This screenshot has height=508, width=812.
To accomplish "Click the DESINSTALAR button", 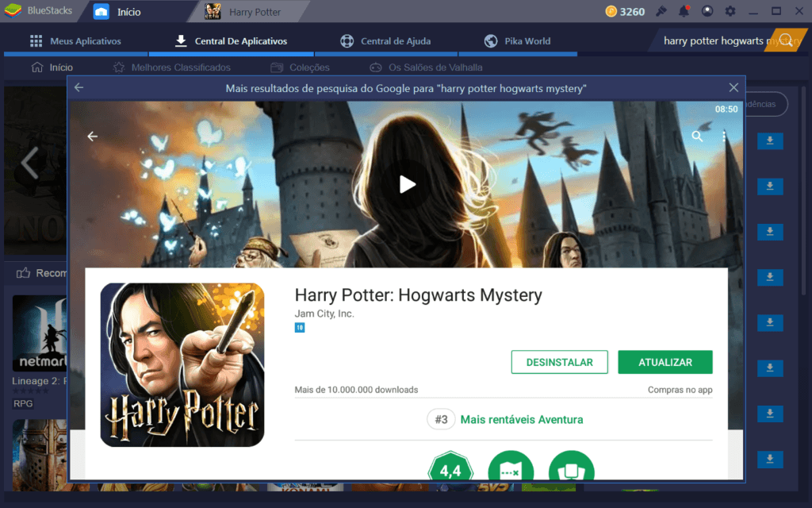I will tap(559, 361).
